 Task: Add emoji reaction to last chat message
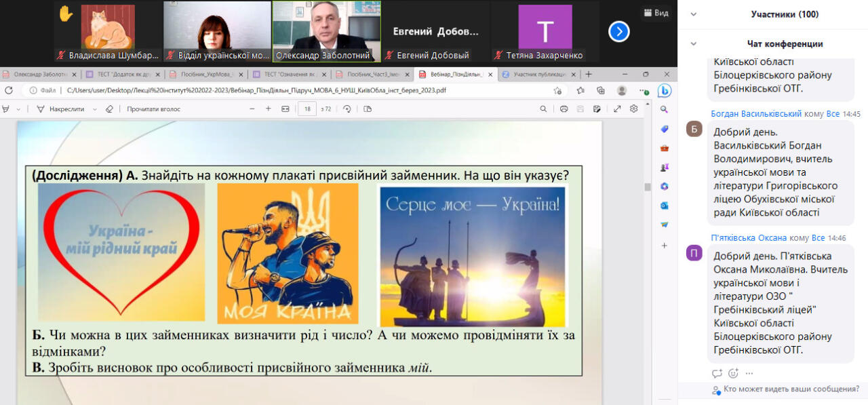pos(733,373)
